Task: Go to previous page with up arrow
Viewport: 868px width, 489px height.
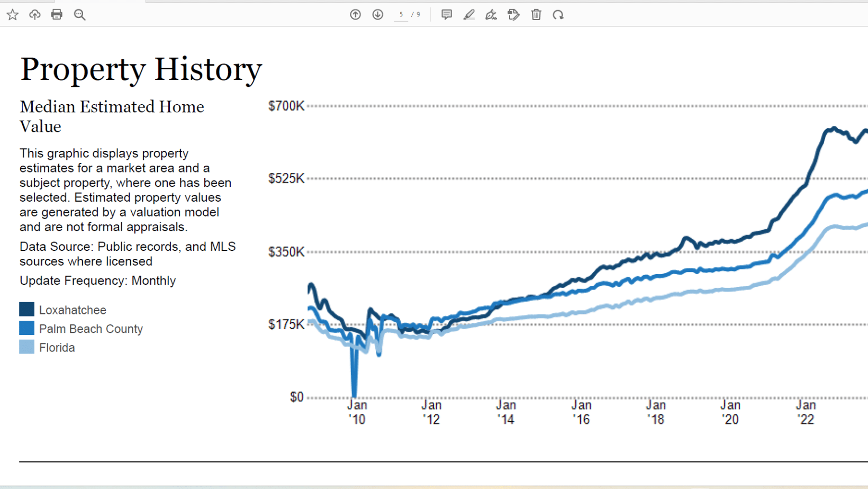Action: [x=356, y=15]
